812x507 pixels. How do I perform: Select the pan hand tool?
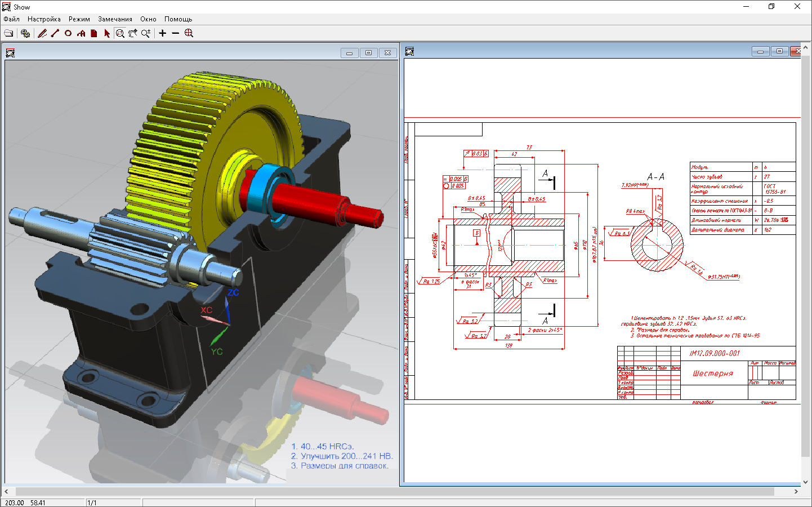point(133,33)
